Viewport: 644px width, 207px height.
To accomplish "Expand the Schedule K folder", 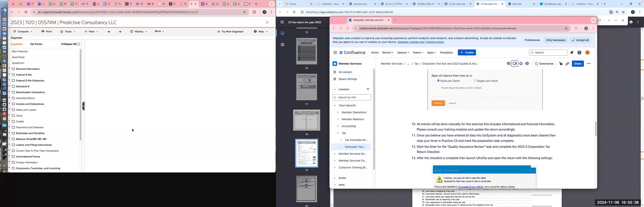I will pos(9,86).
